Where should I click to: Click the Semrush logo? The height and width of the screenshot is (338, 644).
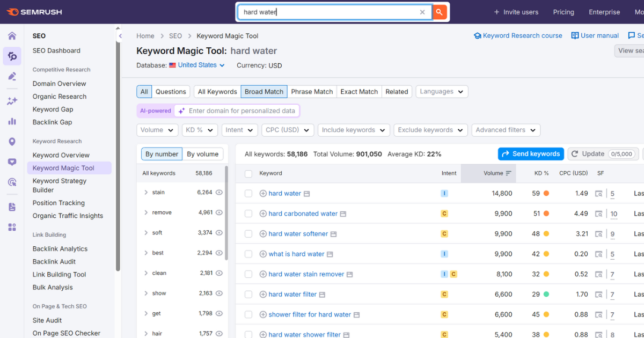(x=33, y=12)
